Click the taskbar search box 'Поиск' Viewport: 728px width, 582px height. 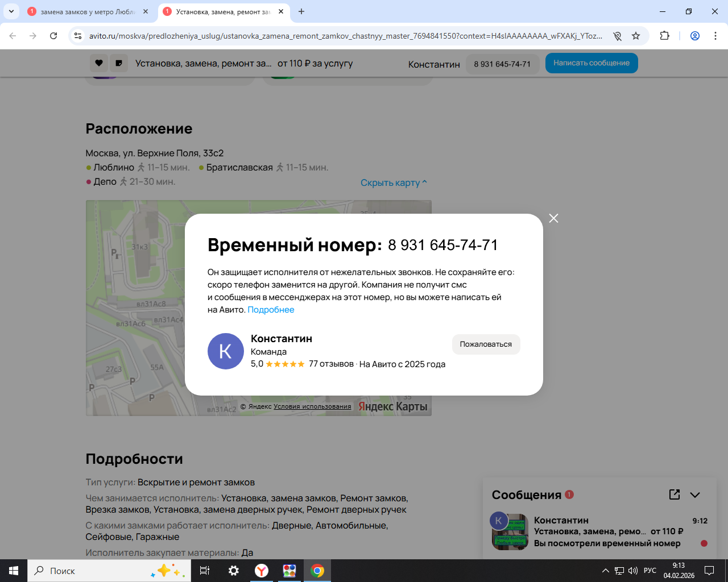[x=109, y=571]
